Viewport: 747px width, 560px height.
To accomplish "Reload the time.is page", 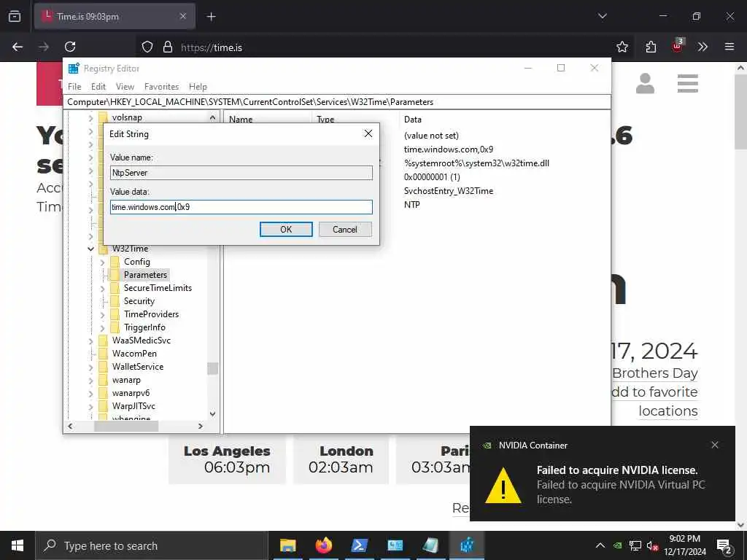I will coord(70,47).
